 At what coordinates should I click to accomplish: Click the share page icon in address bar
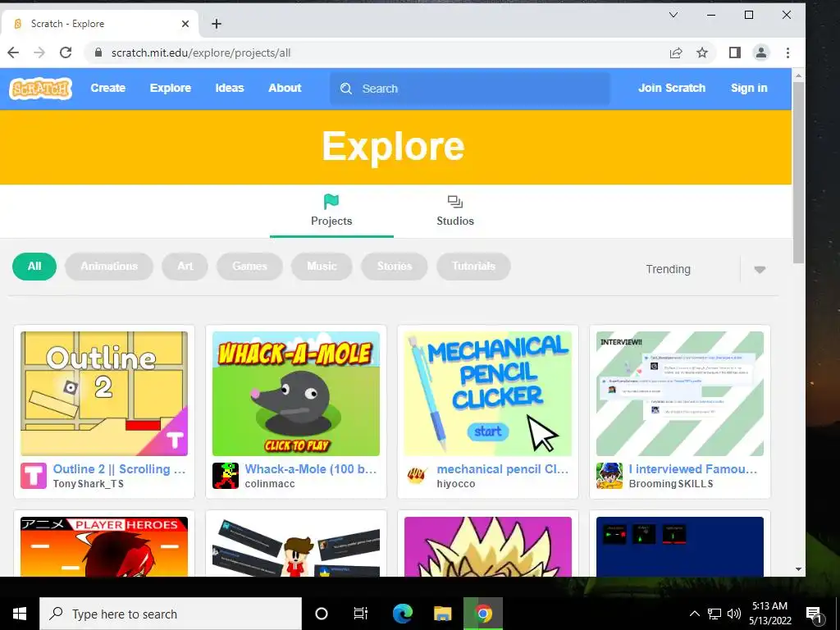coord(676,52)
